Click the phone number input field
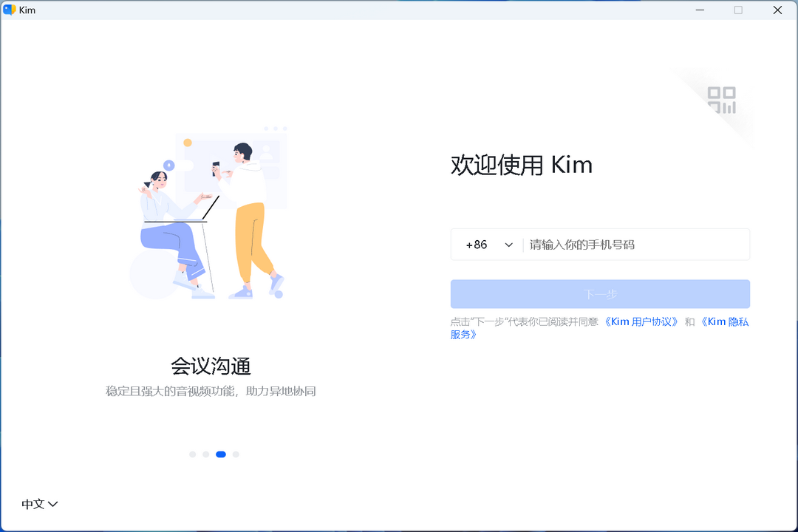Viewport: 798px width, 532px height. point(628,244)
